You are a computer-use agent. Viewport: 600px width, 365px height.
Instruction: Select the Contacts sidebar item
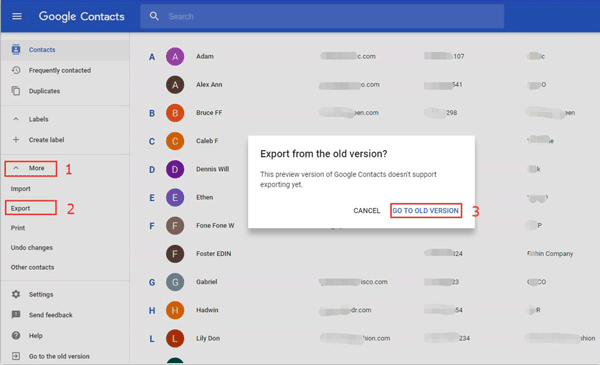pyautogui.click(x=65, y=50)
